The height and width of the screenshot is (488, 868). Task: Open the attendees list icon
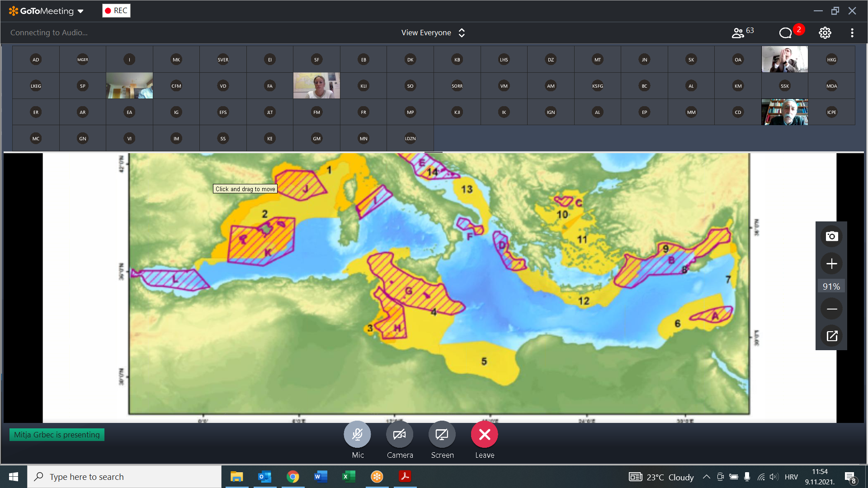[738, 33]
